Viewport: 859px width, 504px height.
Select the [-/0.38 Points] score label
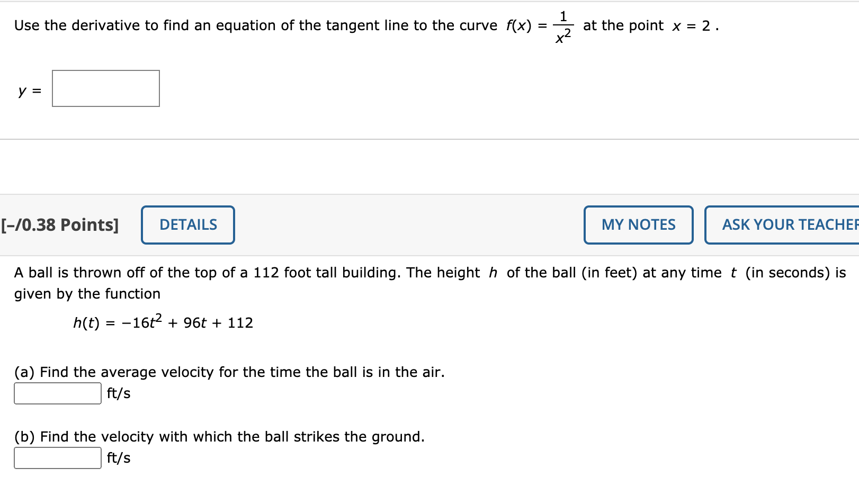[60, 224]
